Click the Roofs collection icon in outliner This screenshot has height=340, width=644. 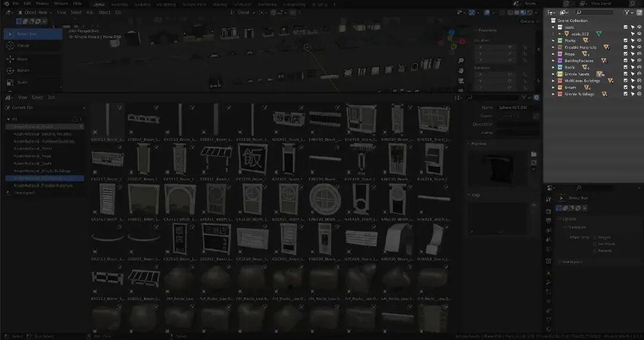(x=560, y=67)
